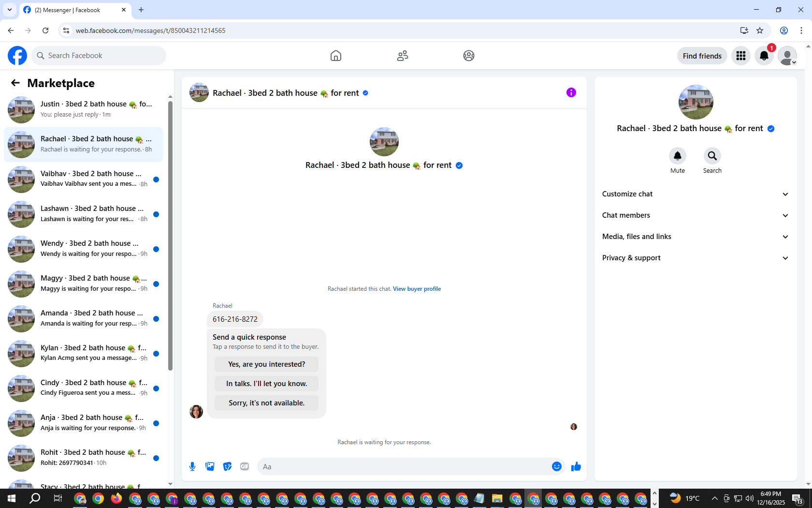
Task: Show hidden system tray icons
Action: pyautogui.click(x=714, y=498)
